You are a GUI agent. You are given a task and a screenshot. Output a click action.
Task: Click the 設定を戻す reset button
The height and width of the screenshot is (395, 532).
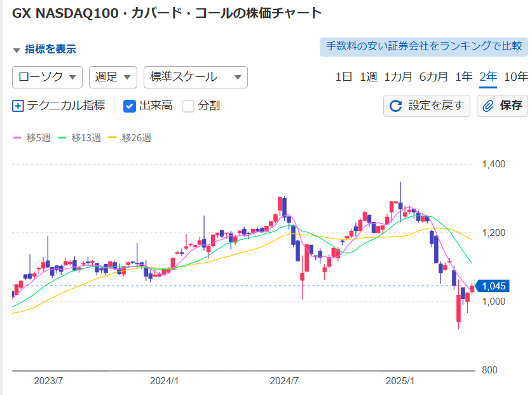(x=426, y=106)
